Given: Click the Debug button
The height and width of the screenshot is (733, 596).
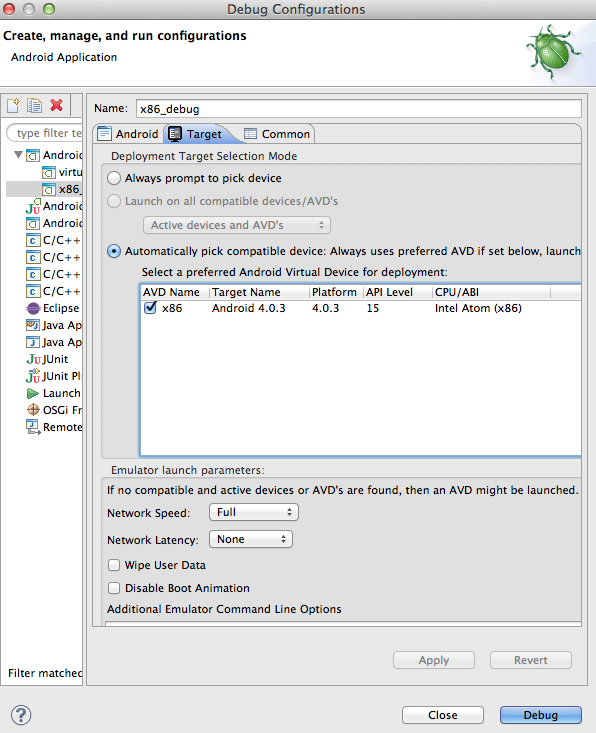Looking at the screenshot, I should [541, 715].
